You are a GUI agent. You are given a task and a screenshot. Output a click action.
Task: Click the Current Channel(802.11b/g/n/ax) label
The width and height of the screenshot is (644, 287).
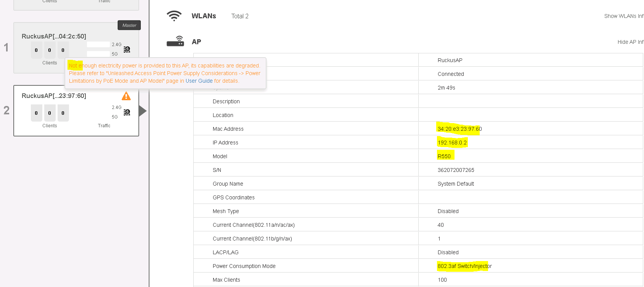(252, 239)
